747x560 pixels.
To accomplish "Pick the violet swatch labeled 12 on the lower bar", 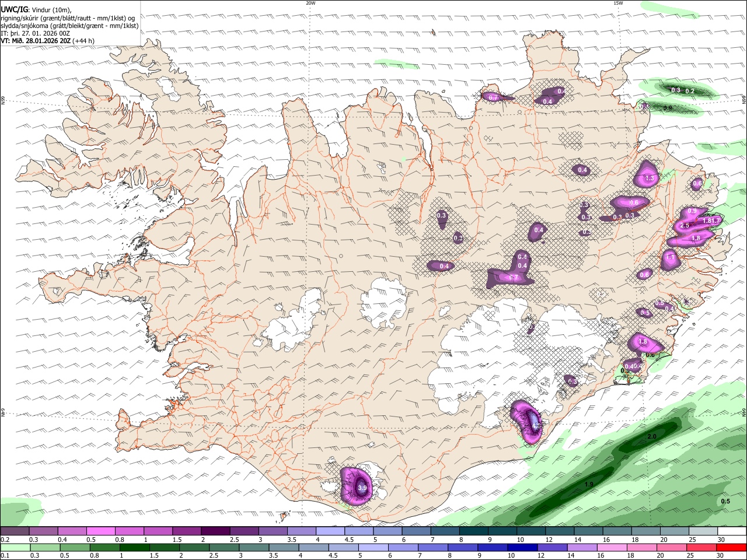I will [552, 547].
